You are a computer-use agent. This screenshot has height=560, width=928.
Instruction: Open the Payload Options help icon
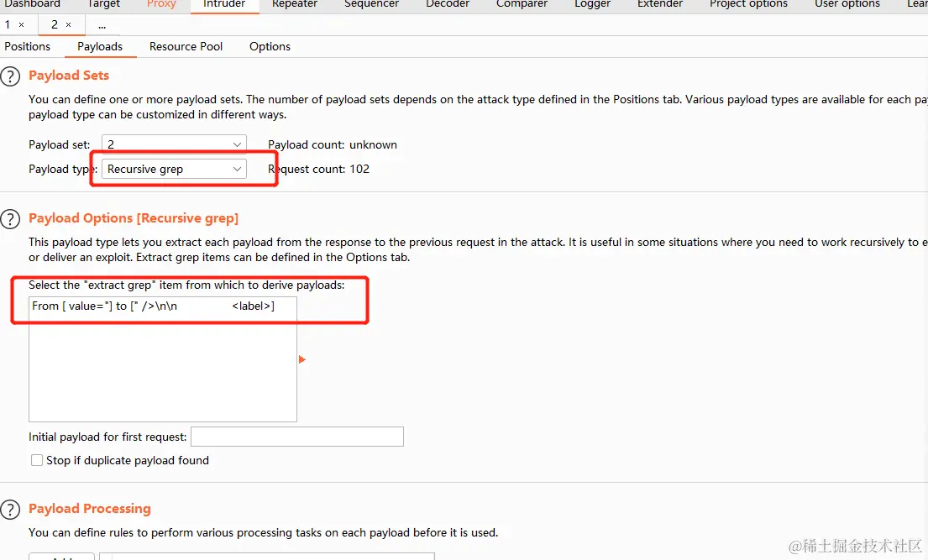point(10,219)
